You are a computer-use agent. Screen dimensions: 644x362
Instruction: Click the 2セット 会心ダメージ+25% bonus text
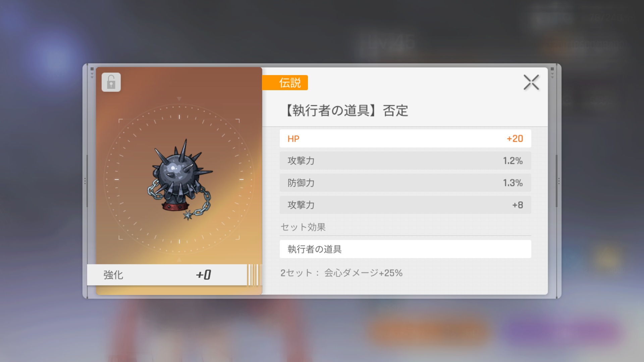point(341,273)
